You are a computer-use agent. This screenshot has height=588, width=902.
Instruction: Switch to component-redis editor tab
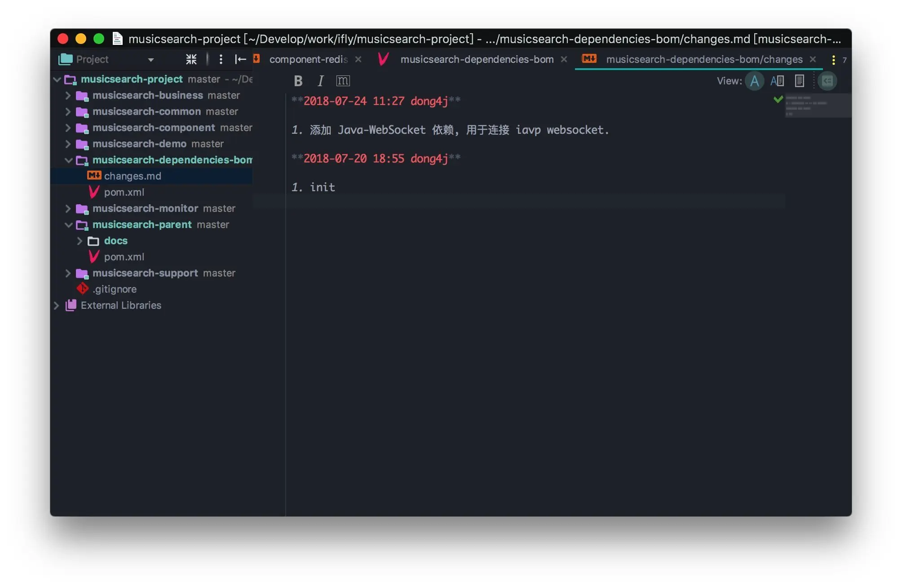(x=308, y=60)
